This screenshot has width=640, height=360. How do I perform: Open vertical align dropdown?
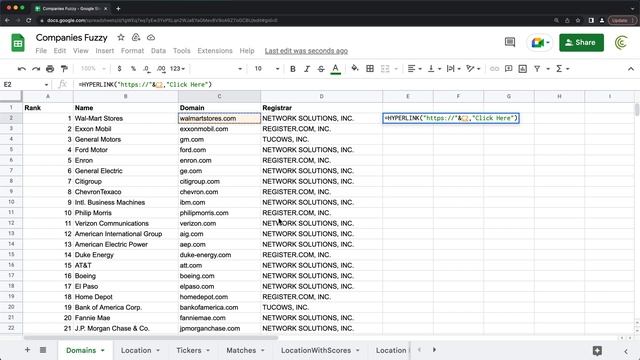[x=434, y=69]
